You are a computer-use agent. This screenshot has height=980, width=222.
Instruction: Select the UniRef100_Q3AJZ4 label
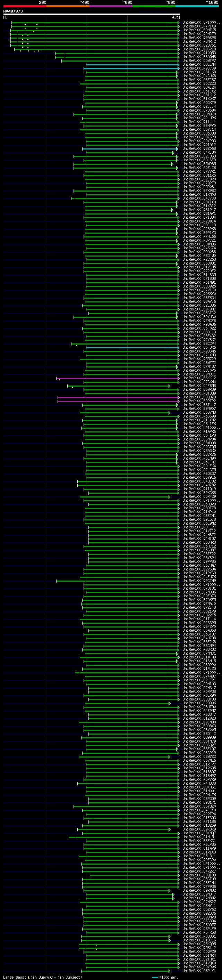[x=199, y=88]
